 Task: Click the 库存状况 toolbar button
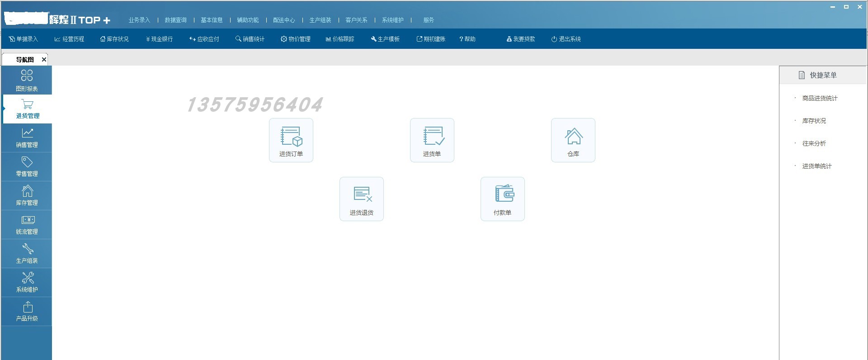click(x=114, y=39)
